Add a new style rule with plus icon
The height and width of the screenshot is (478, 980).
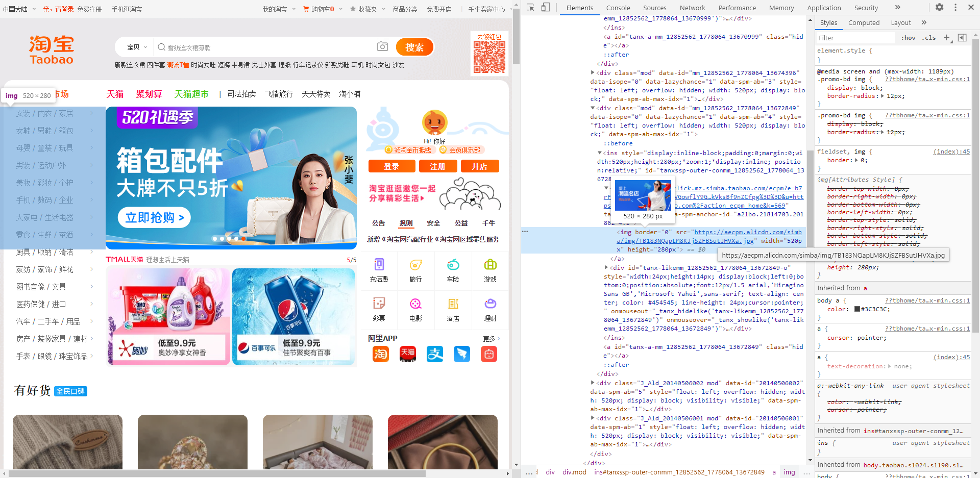tap(947, 38)
